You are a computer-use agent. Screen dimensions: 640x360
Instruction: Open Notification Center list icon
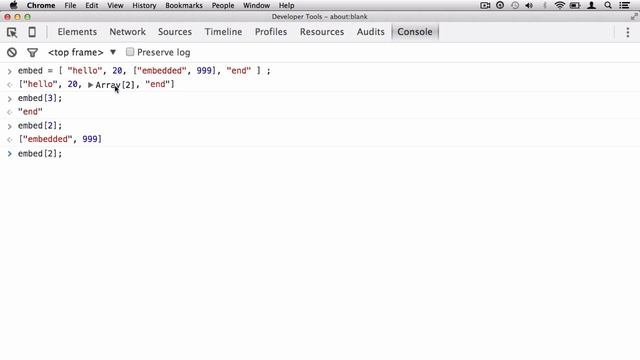pyautogui.click(x=624, y=5)
